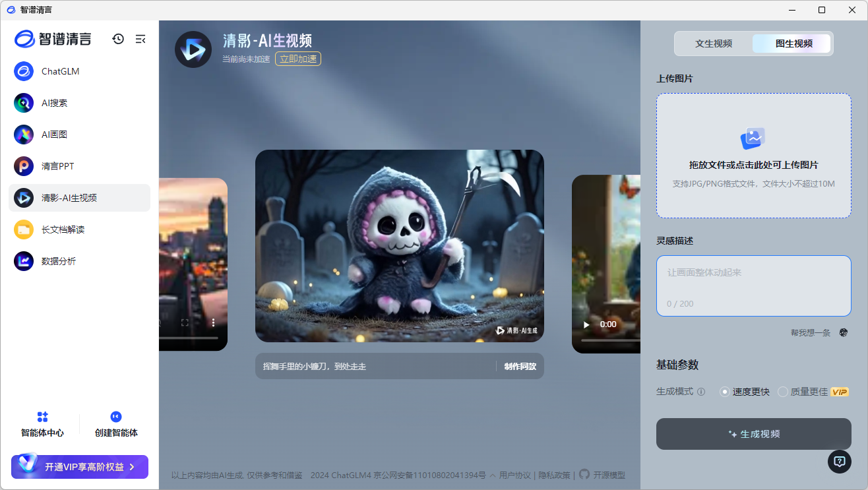Click the 灵感描述 text input box

click(x=753, y=286)
